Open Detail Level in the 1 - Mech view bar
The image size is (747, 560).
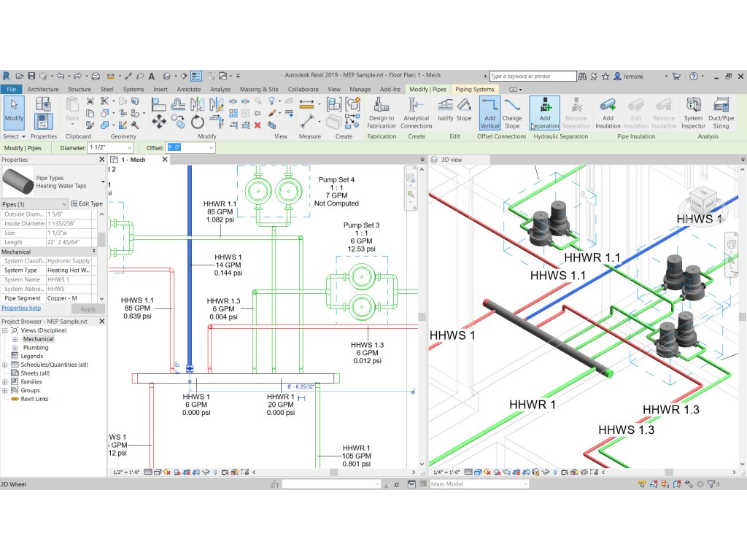coord(148,472)
